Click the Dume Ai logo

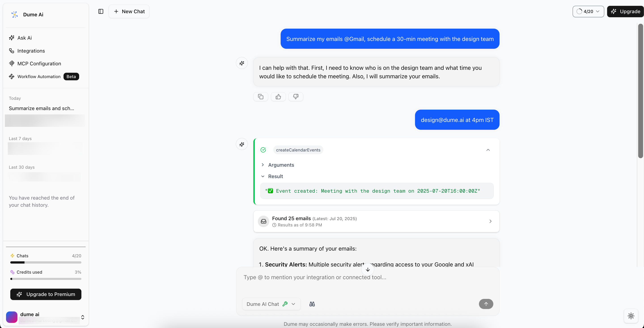[15, 15]
